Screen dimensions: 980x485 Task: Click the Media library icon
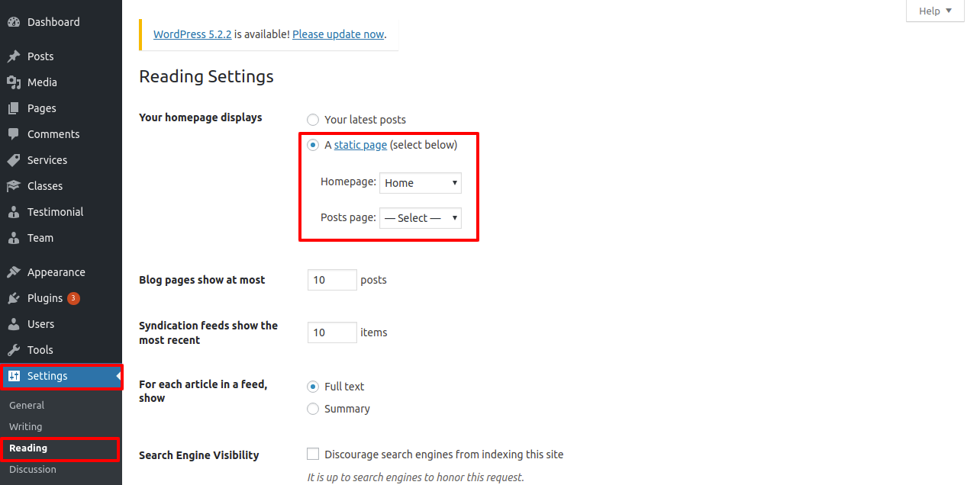coord(14,82)
